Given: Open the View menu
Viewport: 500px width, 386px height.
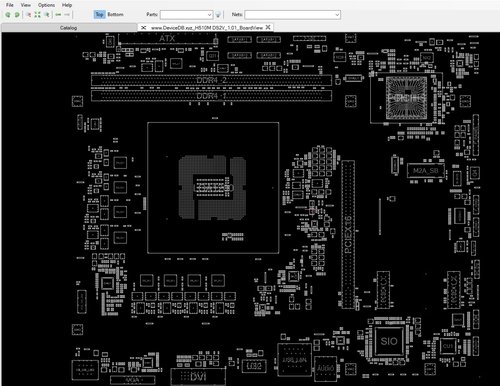Looking at the screenshot, I should [26, 5].
